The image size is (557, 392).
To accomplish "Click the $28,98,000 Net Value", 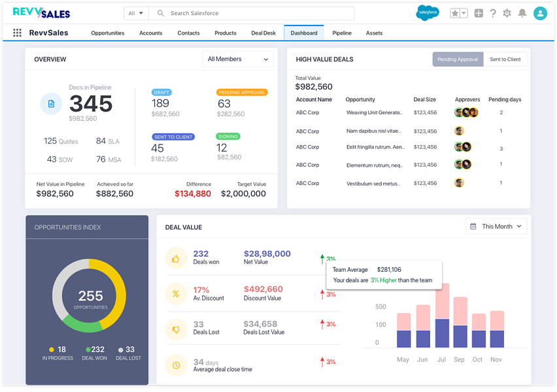I will click(267, 253).
